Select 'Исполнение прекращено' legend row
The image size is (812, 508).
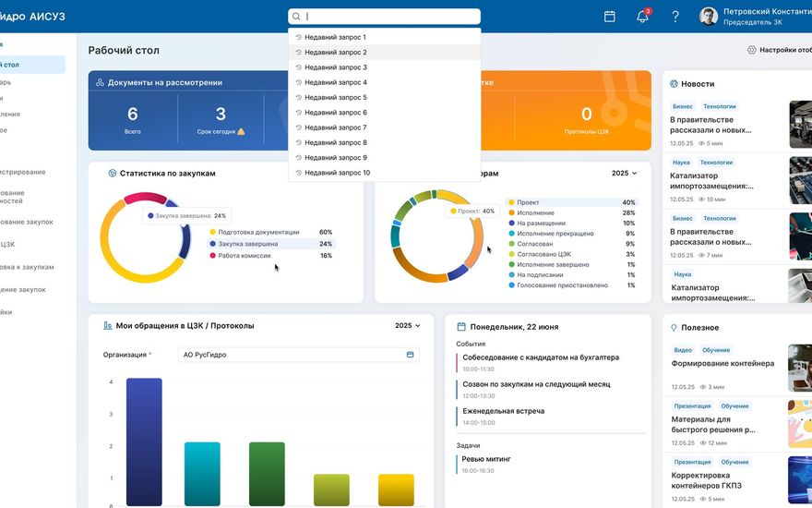click(572, 234)
